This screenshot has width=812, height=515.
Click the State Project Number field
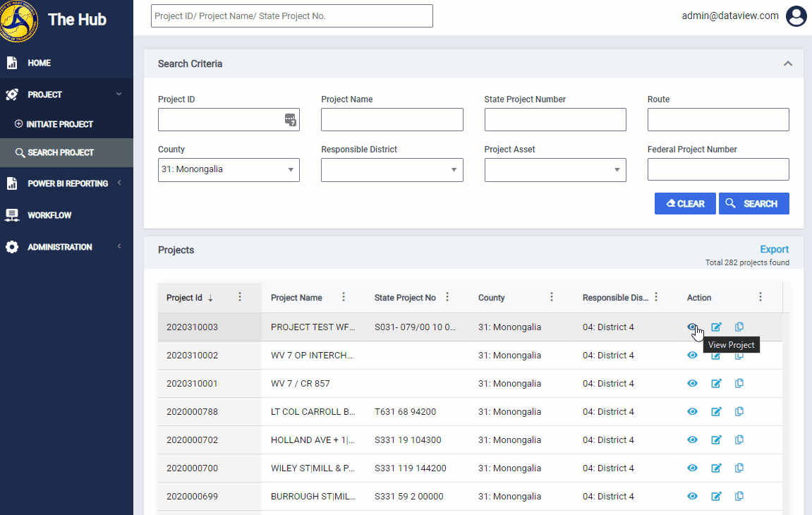coord(555,120)
